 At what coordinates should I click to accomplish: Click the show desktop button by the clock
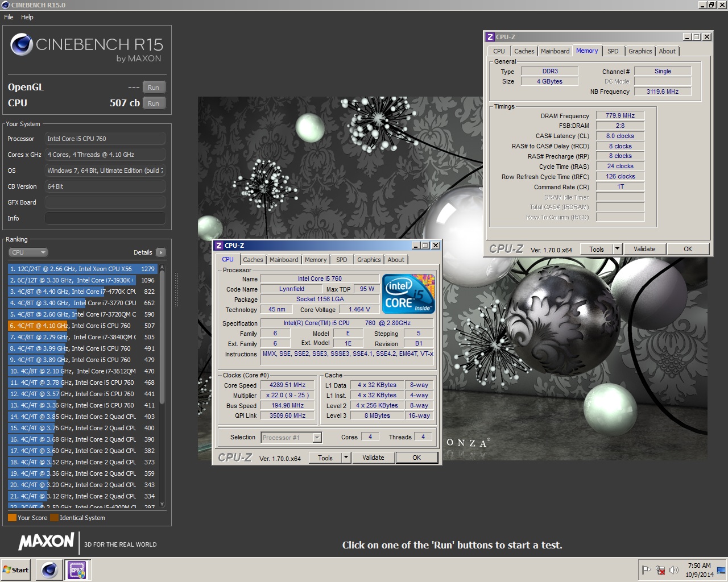click(x=721, y=570)
